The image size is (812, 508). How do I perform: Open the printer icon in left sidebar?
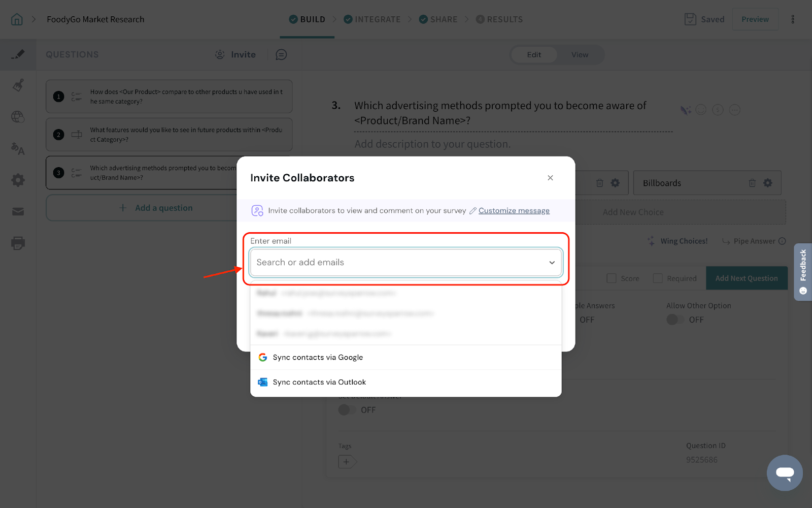tap(18, 243)
